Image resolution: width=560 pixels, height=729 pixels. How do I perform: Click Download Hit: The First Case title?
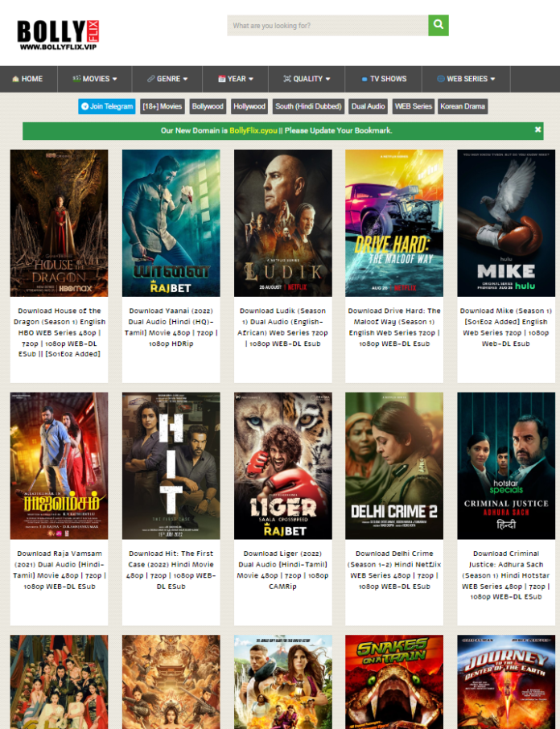(171, 570)
